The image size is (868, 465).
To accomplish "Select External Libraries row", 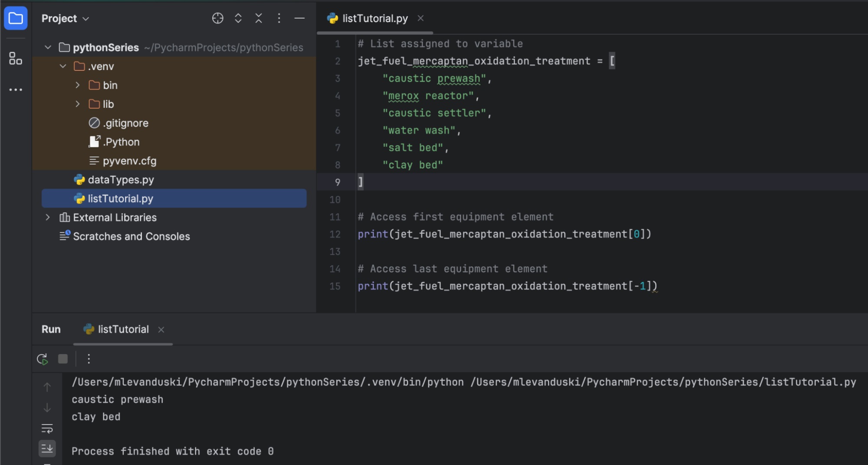I will click(x=174, y=217).
